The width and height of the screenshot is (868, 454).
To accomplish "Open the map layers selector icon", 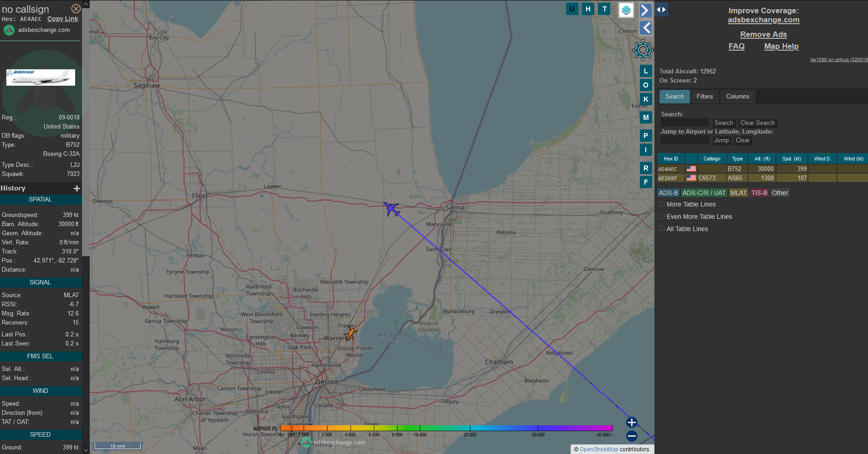I will coord(626,10).
